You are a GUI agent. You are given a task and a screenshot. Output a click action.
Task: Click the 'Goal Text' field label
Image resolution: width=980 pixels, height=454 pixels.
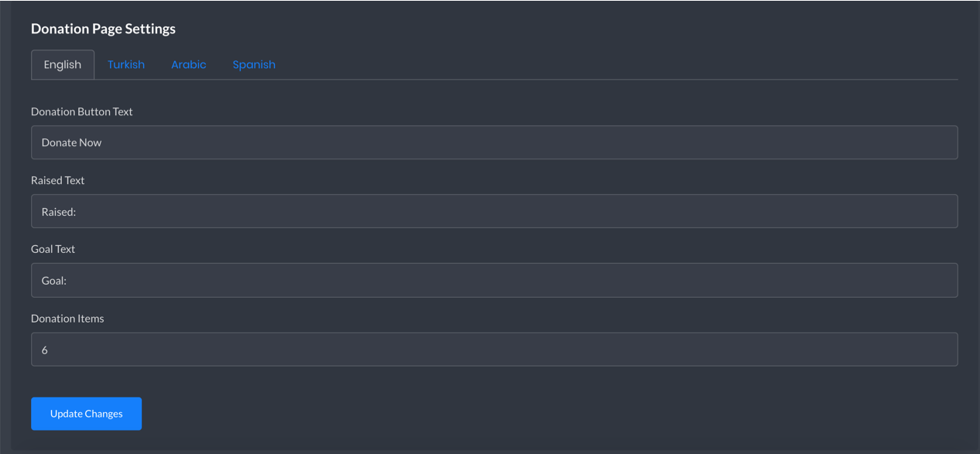tap(53, 249)
